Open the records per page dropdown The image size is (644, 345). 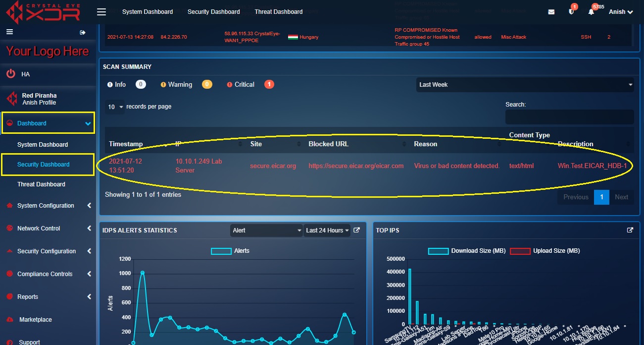pyautogui.click(x=115, y=107)
